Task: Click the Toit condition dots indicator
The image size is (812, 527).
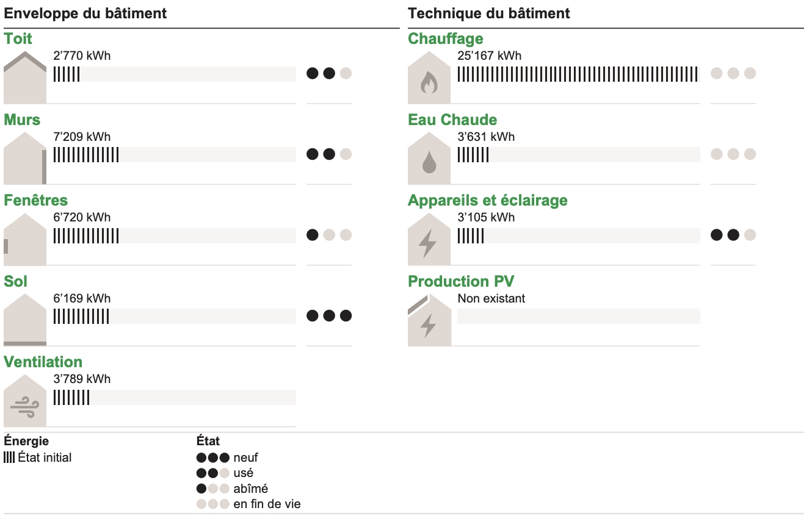Action: point(329,74)
